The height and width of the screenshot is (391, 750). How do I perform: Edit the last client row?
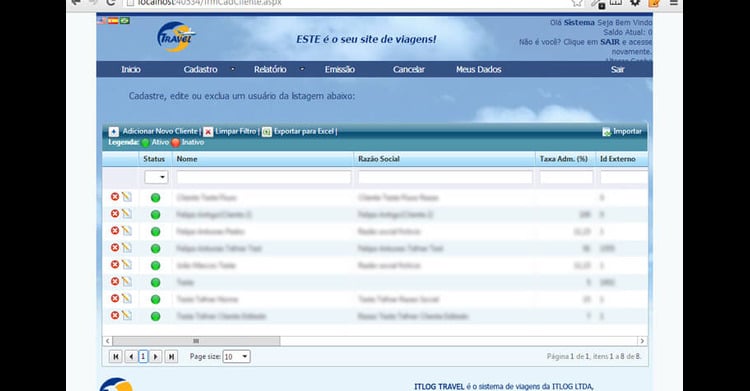click(126, 315)
